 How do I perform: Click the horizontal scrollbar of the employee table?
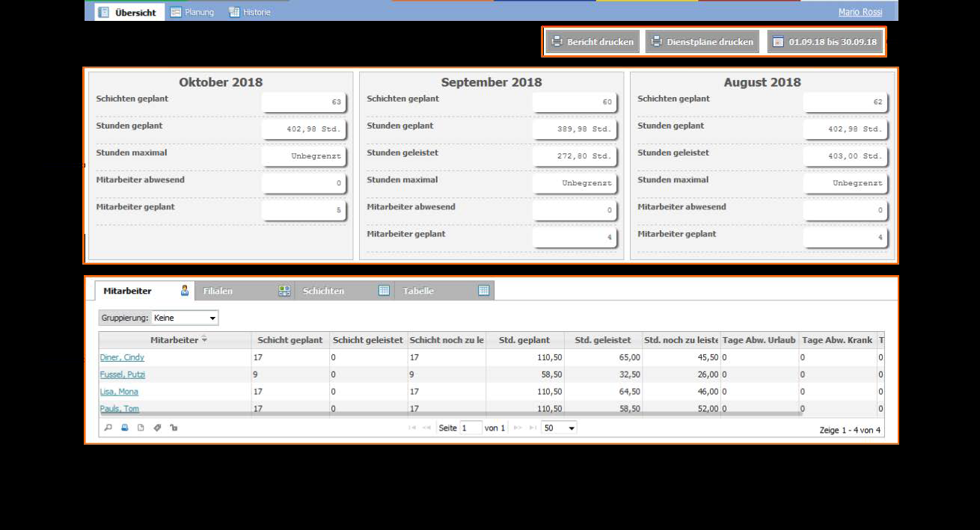click(x=450, y=413)
